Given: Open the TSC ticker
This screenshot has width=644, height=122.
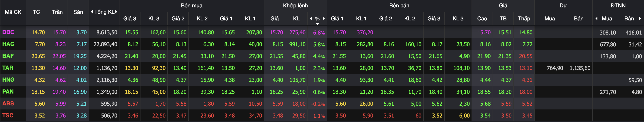Looking at the screenshot, I should click(8, 115).
